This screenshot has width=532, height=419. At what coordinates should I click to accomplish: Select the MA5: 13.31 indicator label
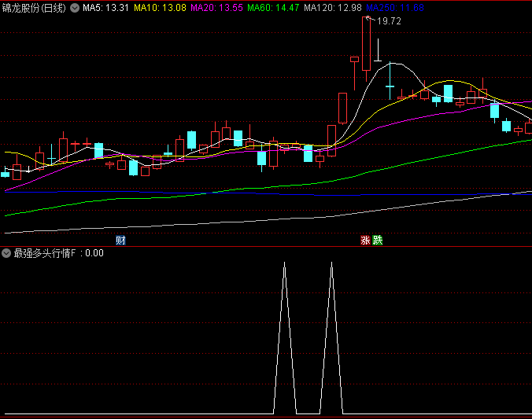(106, 8)
